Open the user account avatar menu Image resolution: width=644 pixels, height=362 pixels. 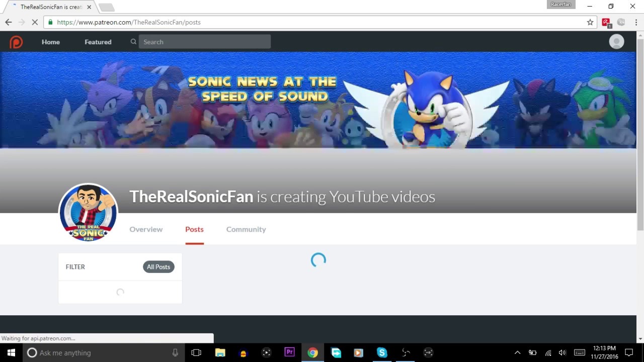tap(616, 42)
